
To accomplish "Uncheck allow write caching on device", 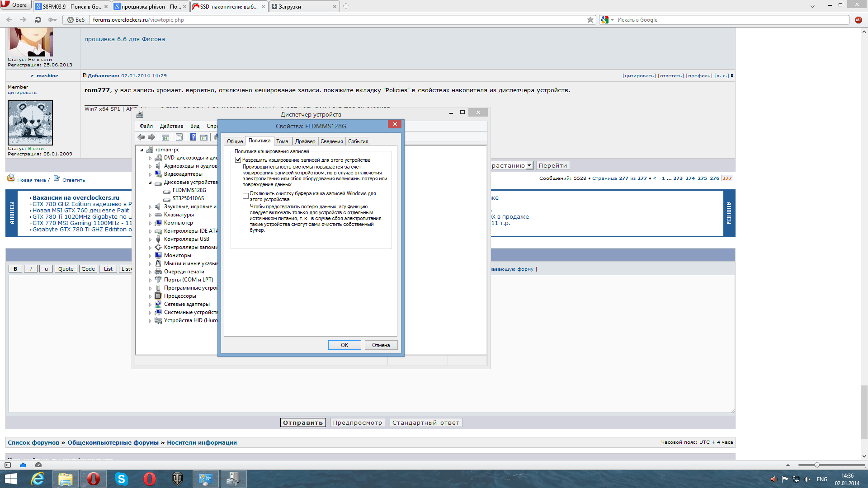I will point(238,160).
